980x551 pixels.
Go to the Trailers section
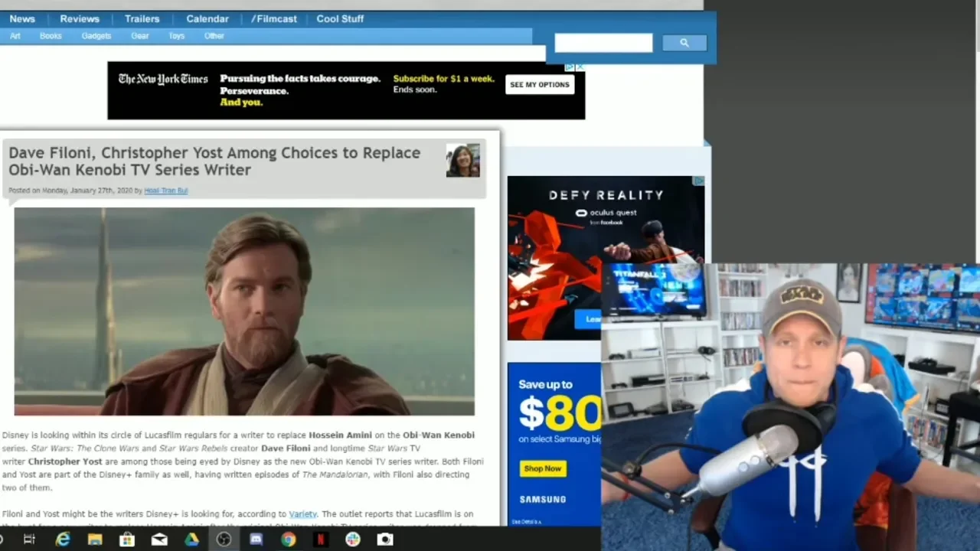coord(142,18)
